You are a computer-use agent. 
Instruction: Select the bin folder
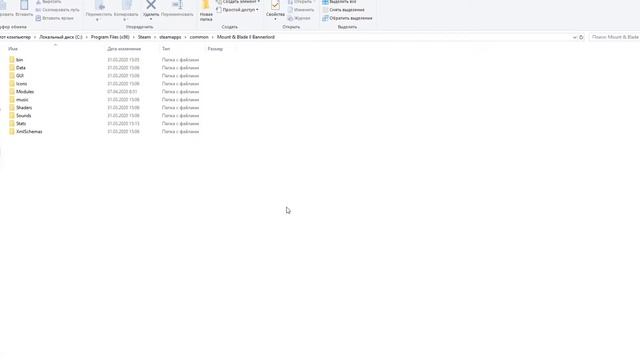point(16,60)
